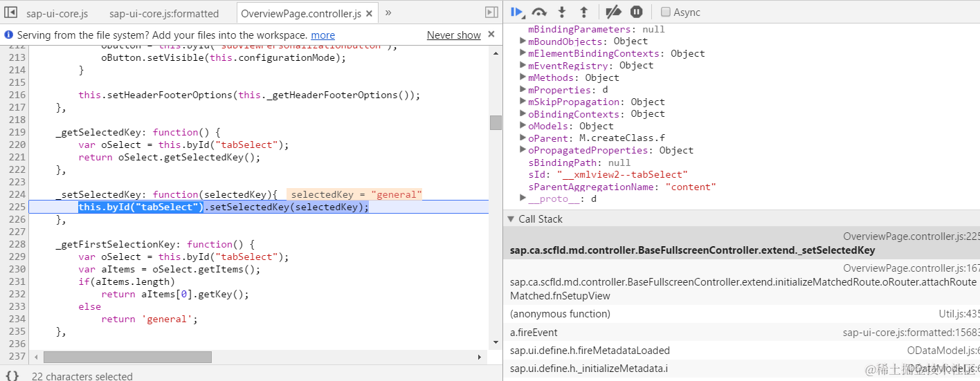Step out of current function
The width and height of the screenshot is (980, 381).
click(583, 12)
